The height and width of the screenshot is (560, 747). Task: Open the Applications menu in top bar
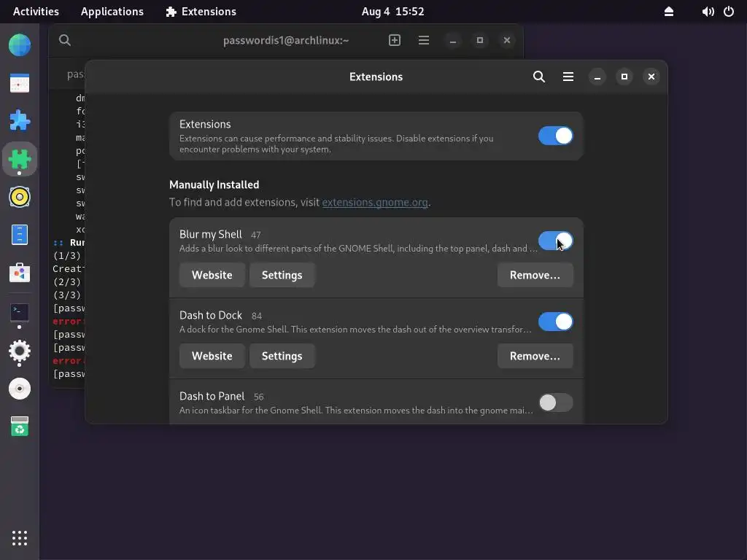[x=112, y=12]
